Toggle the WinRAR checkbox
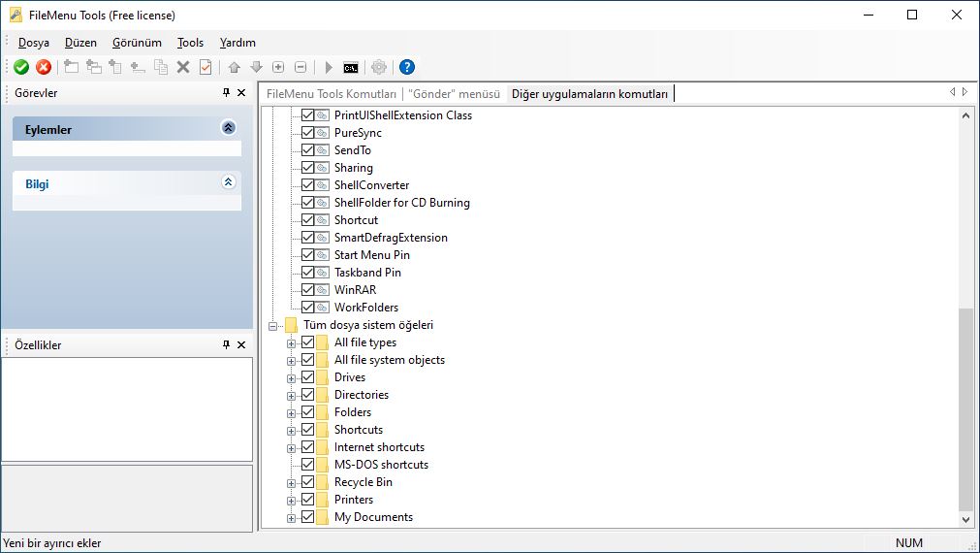Viewport: 980px width, 553px height. pos(307,290)
